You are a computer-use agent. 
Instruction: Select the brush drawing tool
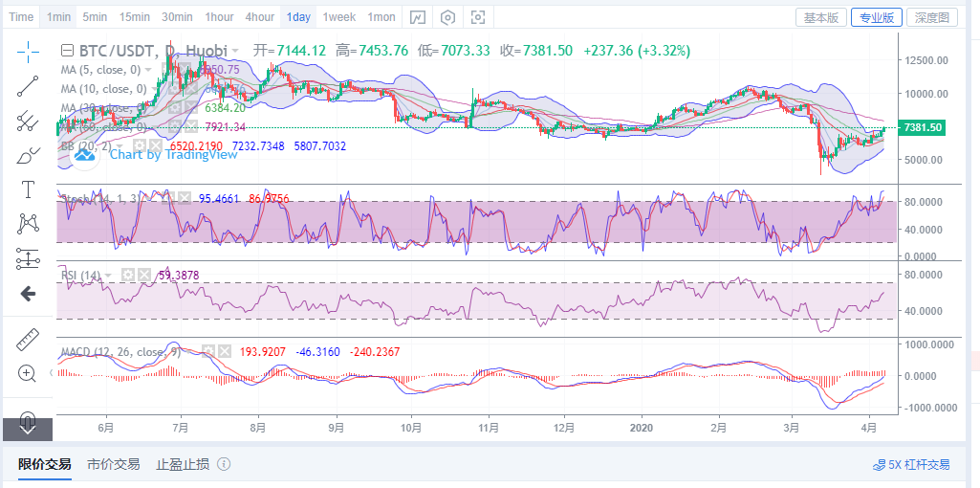pos(28,155)
